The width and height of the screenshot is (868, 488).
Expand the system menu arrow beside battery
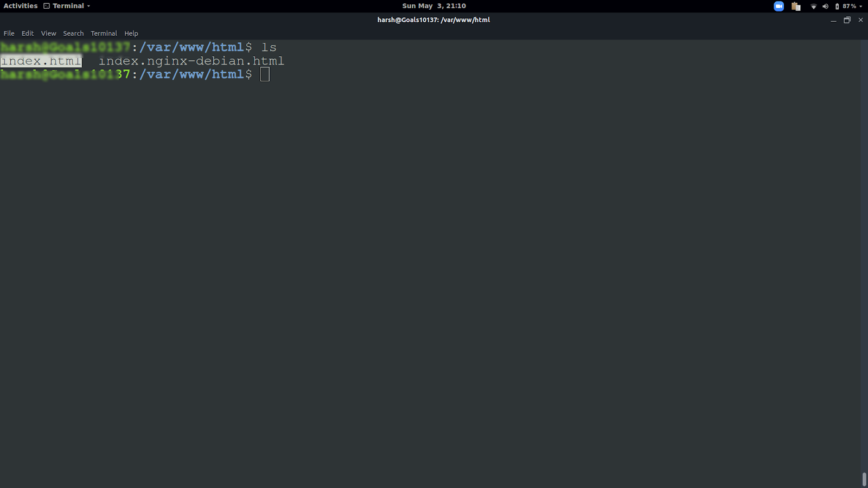pyautogui.click(x=861, y=7)
